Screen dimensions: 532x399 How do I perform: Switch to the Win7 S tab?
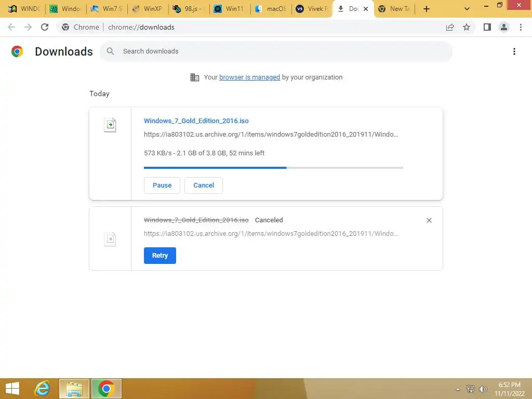pyautogui.click(x=107, y=9)
